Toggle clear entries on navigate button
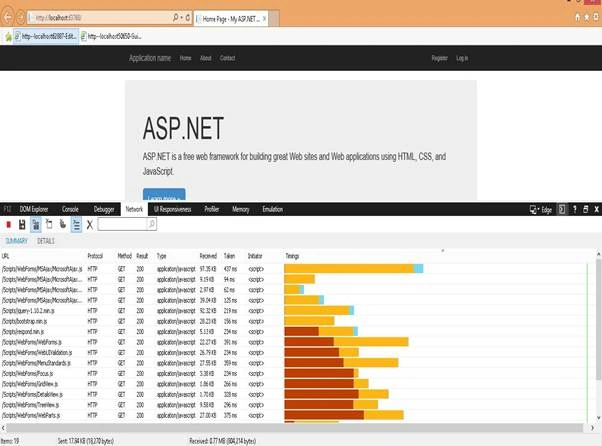This screenshot has width=602, height=446. pyautogui.click(x=76, y=225)
